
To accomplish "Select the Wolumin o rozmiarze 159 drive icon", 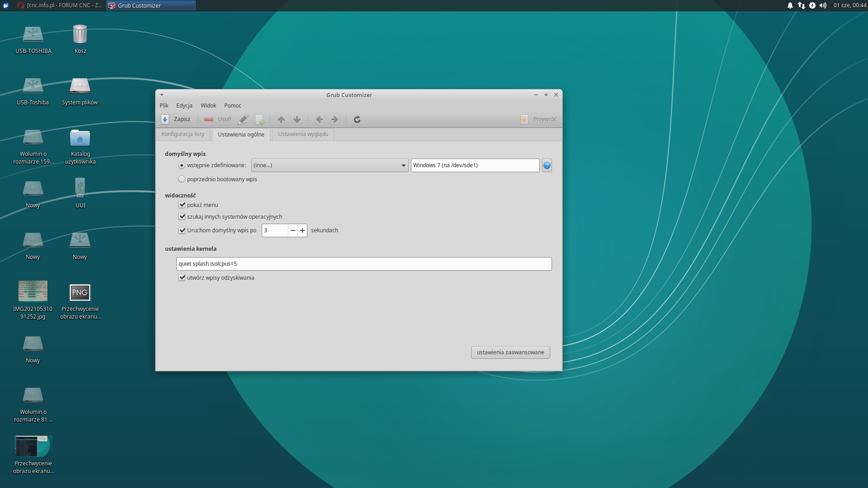I will pos(33,137).
